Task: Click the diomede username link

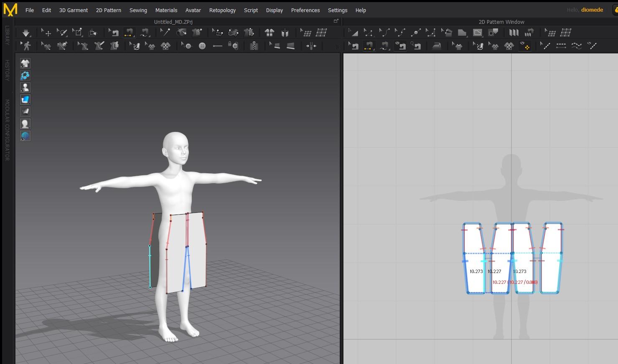Action: pos(592,10)
